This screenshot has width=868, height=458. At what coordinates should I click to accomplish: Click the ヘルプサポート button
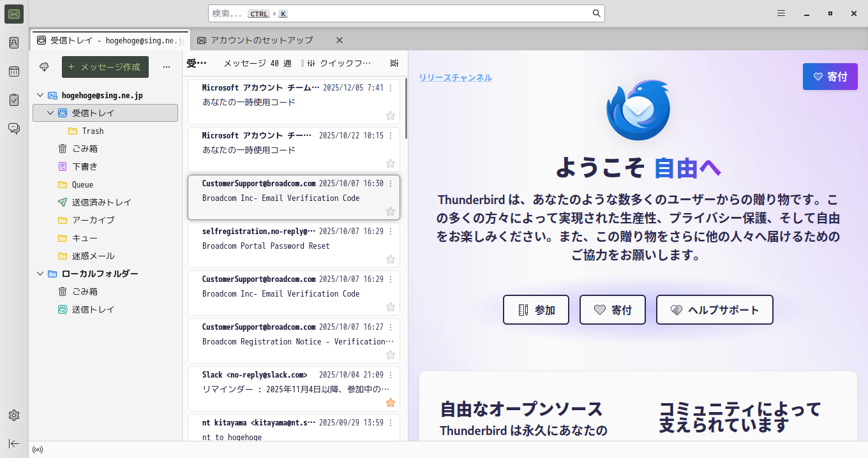[715, 310]
